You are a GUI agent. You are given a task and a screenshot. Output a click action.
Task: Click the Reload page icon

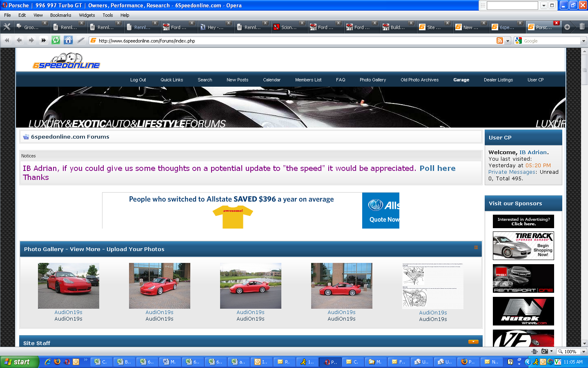[x=56, y=40]
